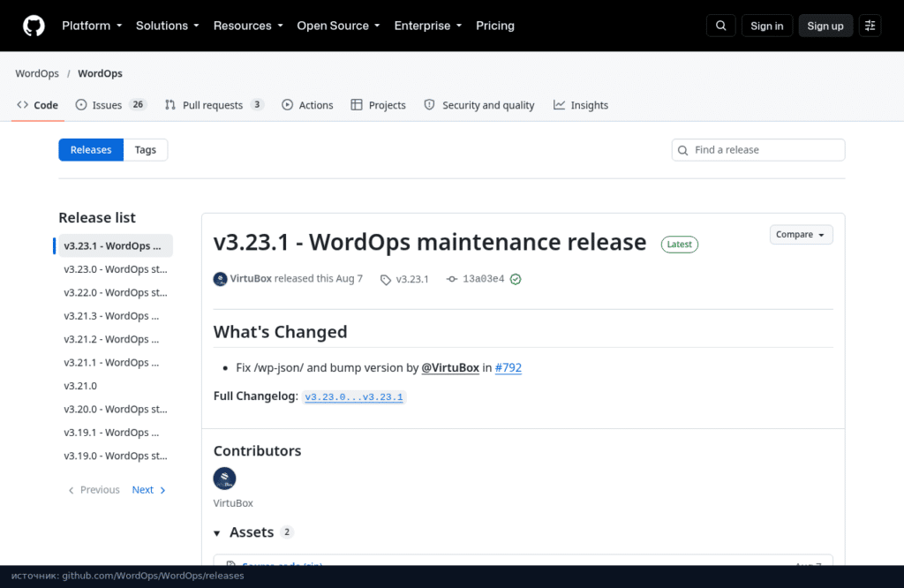Image resolution: width=904 pixels, height=588 pixels.
Task: Click the Pull requests count badge 3
Action: (257, 105)
